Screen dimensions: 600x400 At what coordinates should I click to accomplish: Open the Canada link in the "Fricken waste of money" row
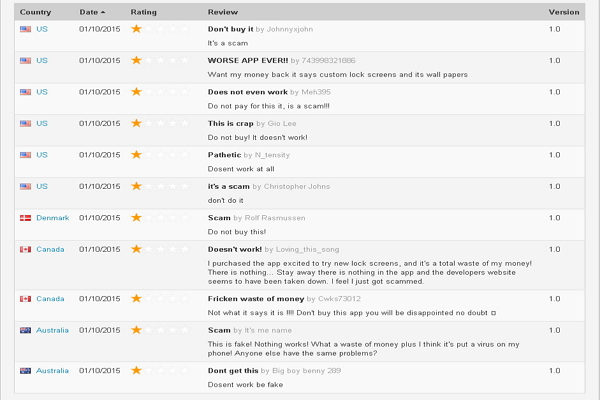(50, 299)
